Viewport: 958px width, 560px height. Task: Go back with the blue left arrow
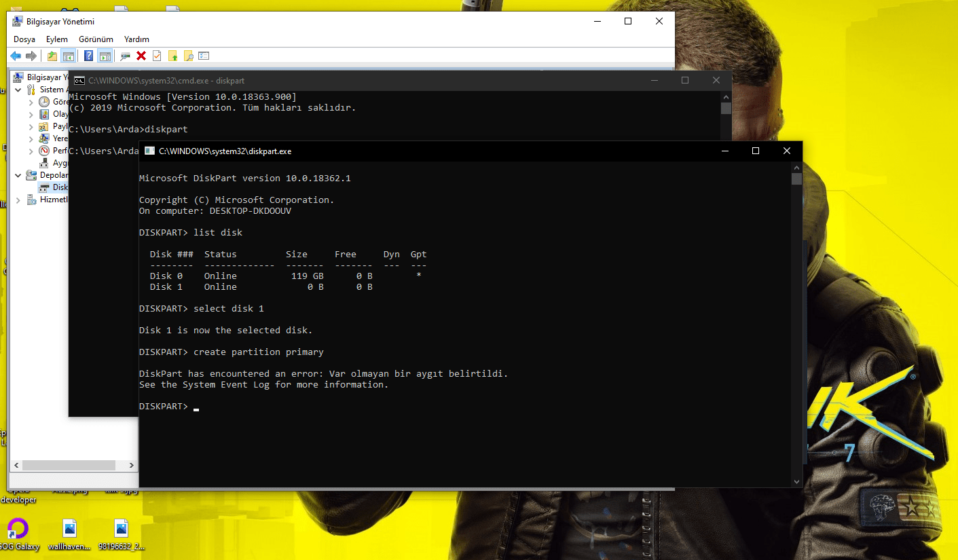coord(16,56)
